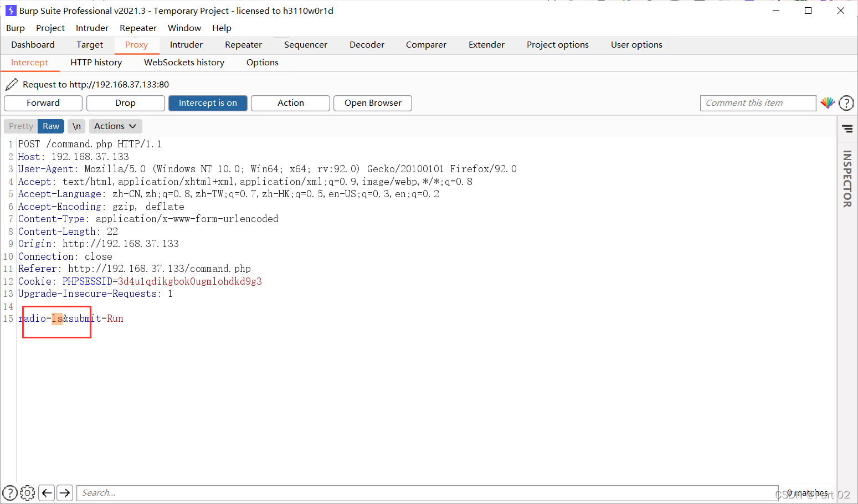Click the vertical INSPECTOR label

(847, 179)
